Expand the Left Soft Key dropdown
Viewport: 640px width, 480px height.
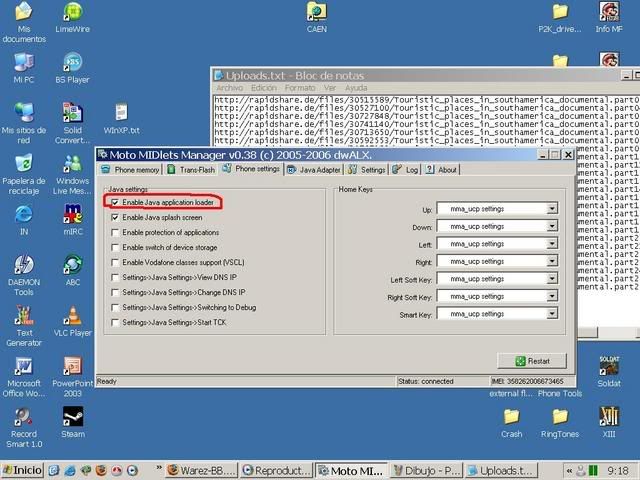click(x=552, y=279)
